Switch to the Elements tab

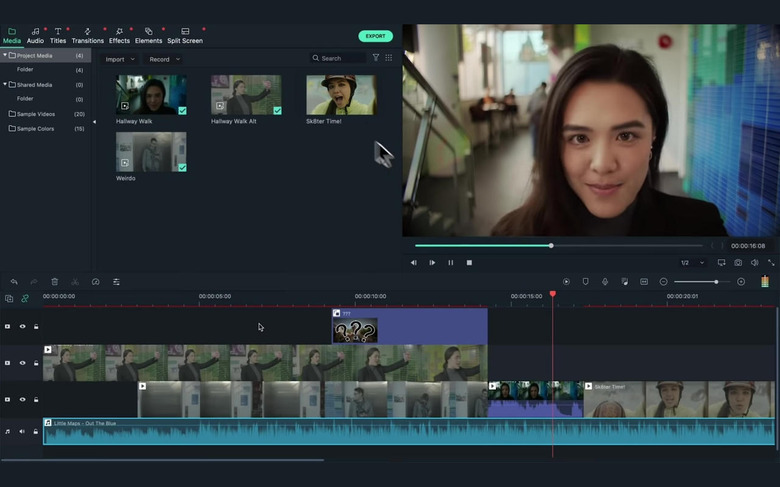tap(148, 36)
